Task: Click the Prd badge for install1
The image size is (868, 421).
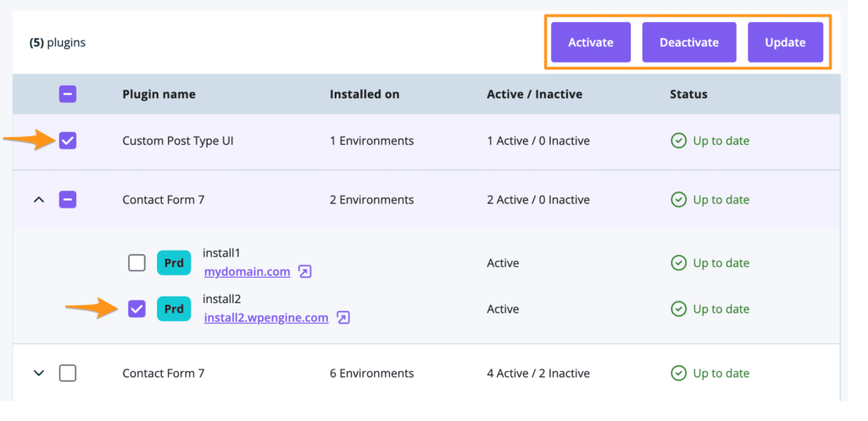Action: pyautogui.click(x=174, y=263)
